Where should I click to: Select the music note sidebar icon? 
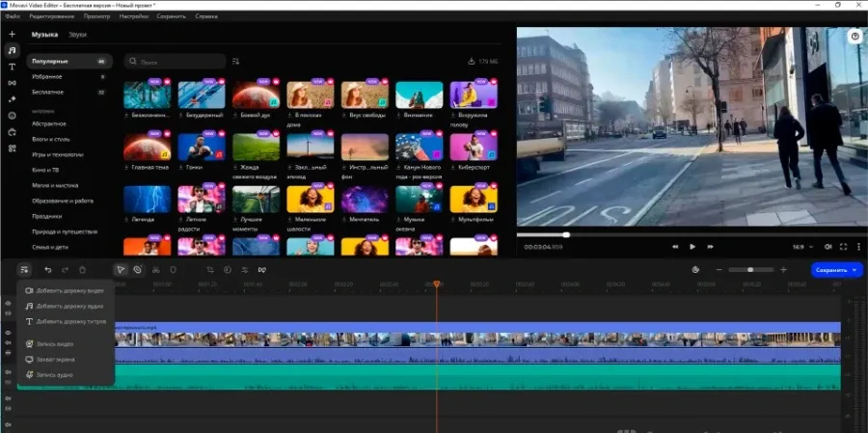tap(12, 50)
